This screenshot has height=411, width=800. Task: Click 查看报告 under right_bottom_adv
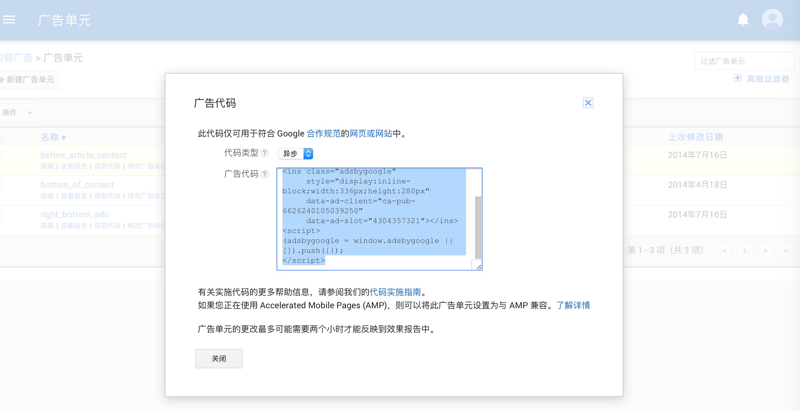pos(74,225)
